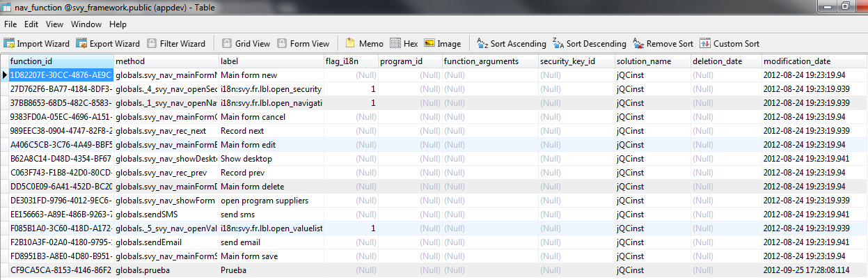
Task: Select the 'Show desktop' label cell
Action: [x=271, y=159]
